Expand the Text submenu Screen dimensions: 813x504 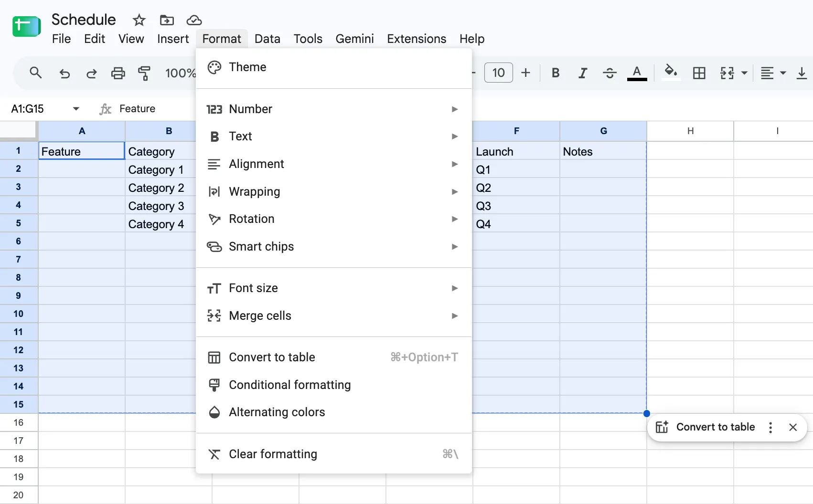pyautogui.click(x=333, y=136)
